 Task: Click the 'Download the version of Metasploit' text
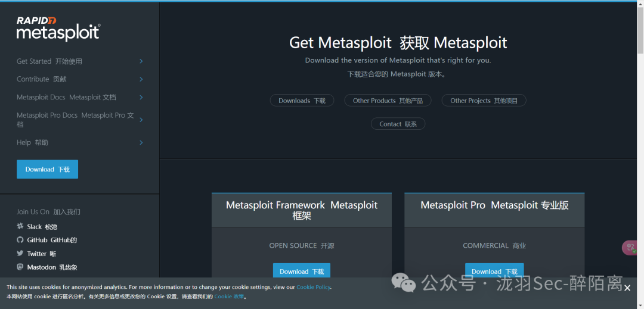(398, 60)
